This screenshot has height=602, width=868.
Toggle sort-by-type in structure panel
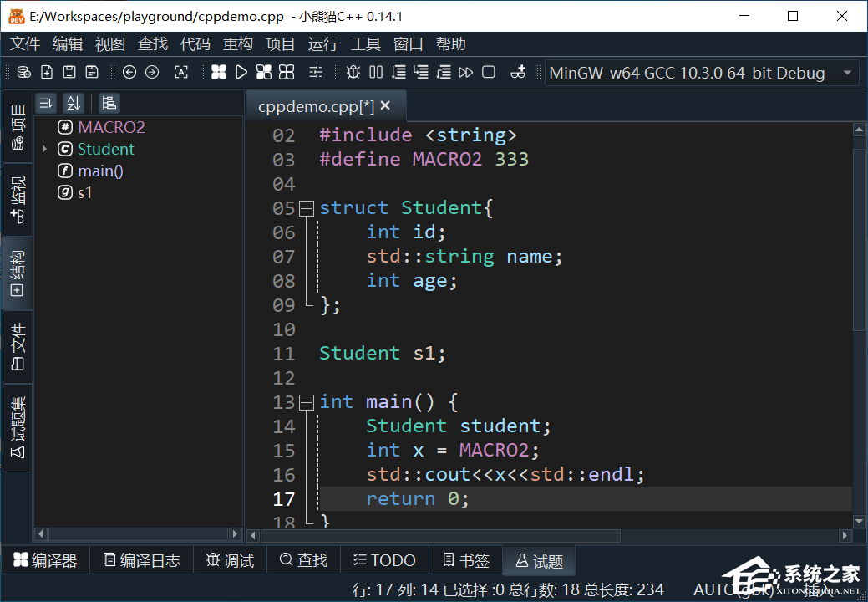coord(45,103)
